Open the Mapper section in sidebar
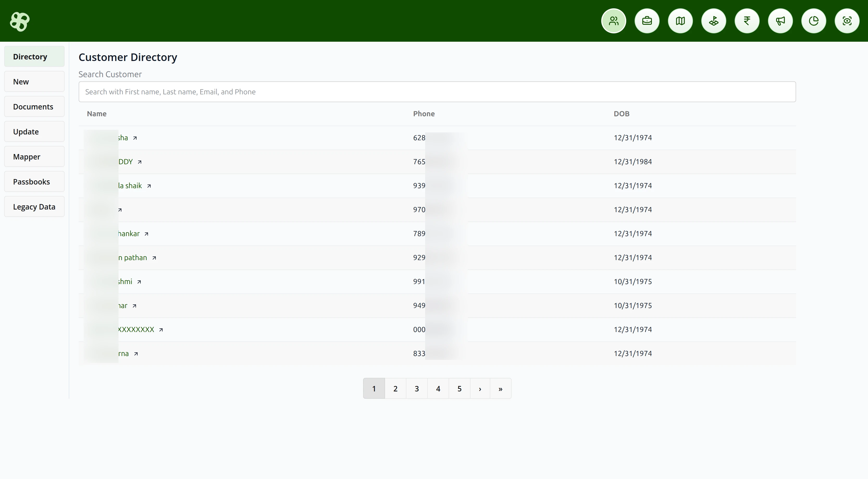868x479 pixels. pos(34,156)
